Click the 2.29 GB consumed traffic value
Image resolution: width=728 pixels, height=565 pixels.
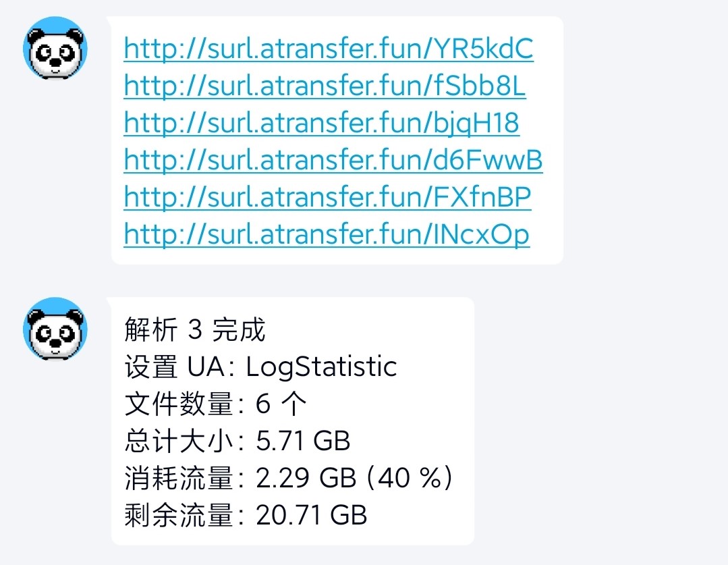coord(306,479)
